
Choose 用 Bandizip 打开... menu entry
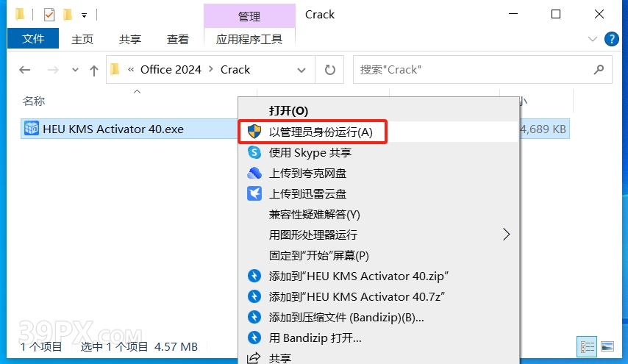pyautogui.click(x=379, y=338)
